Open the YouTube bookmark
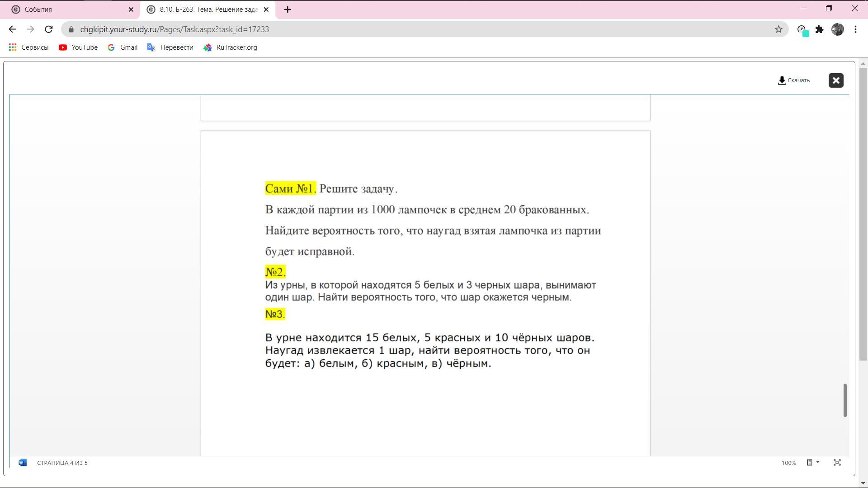The width and height of the screenshot is (868, 488). (78, 47)
